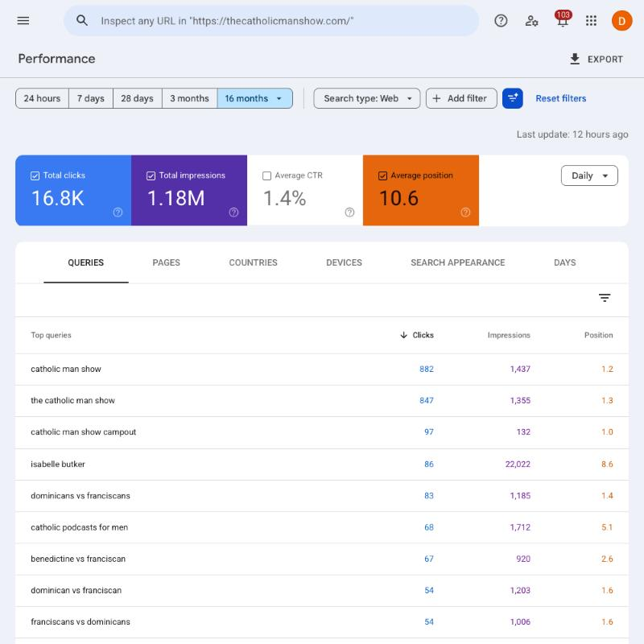
Task: Click the search magnifier icon
Action: [82, 21]
